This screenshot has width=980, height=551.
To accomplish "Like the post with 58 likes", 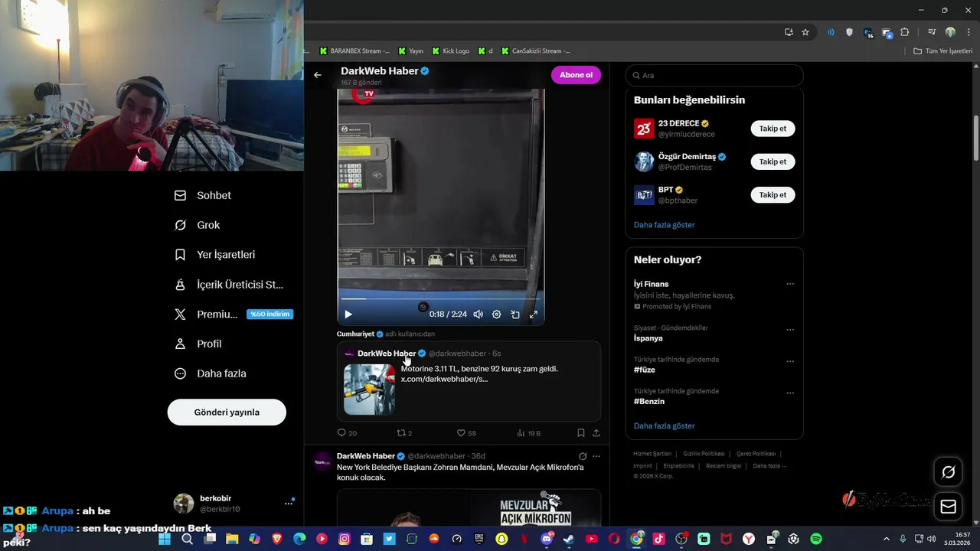I will tap(466, 433).
